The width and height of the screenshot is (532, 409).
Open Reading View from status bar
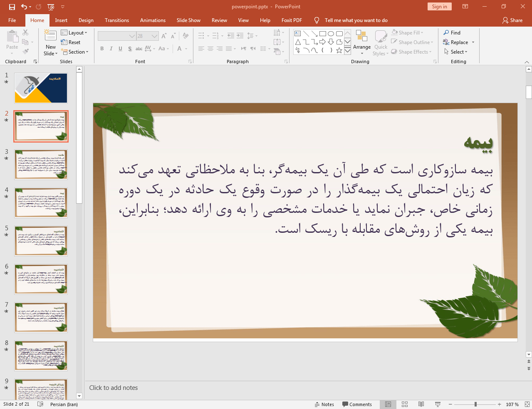(421, 404)
